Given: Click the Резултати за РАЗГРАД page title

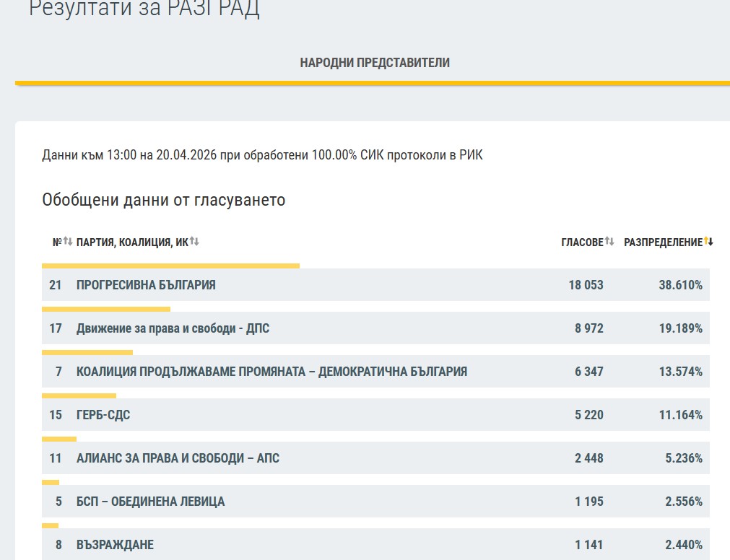Looking at the screenshot, I should (144, 9).
